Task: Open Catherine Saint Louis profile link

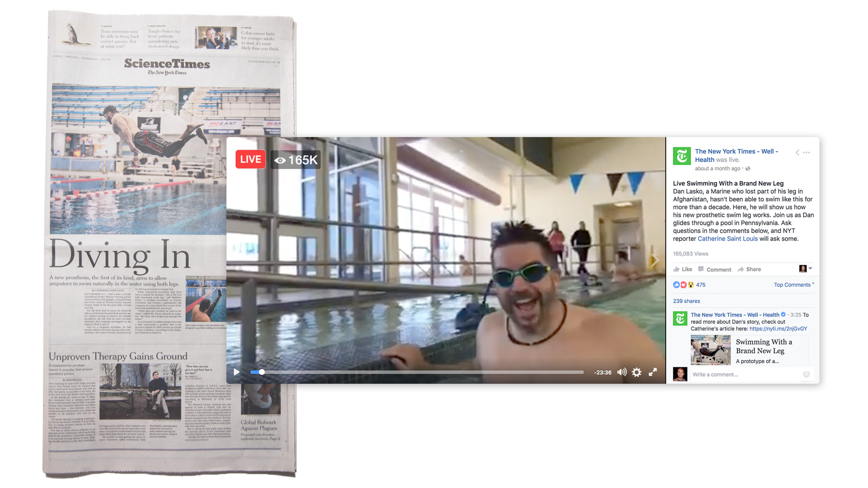Action: point(727,239)
